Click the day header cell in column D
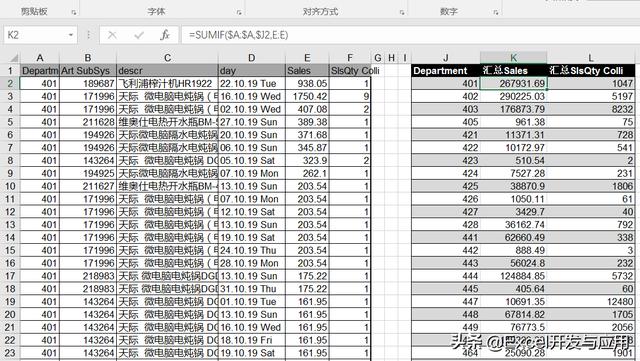The height and width of the screenshot is (361, 640). pos(251,71)
